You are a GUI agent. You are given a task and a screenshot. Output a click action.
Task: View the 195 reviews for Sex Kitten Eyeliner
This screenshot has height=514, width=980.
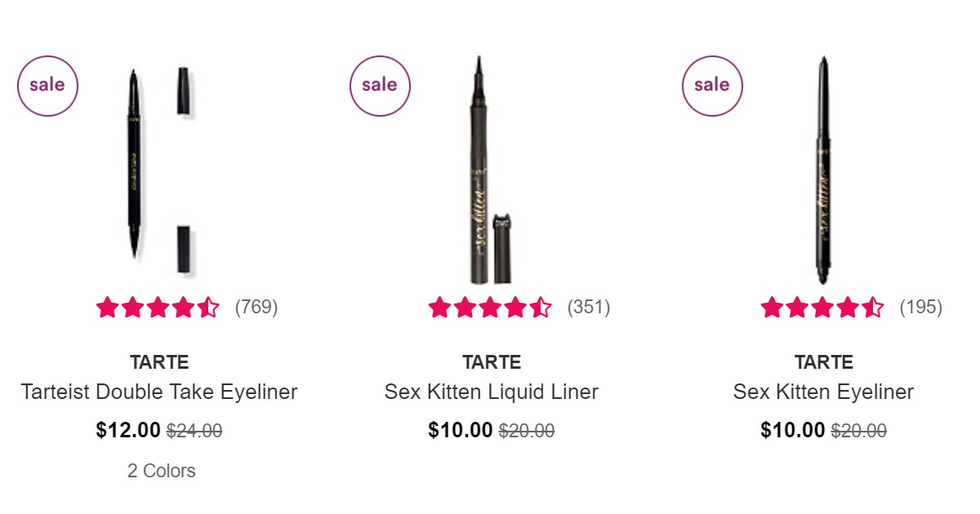(x=921, y=308)
